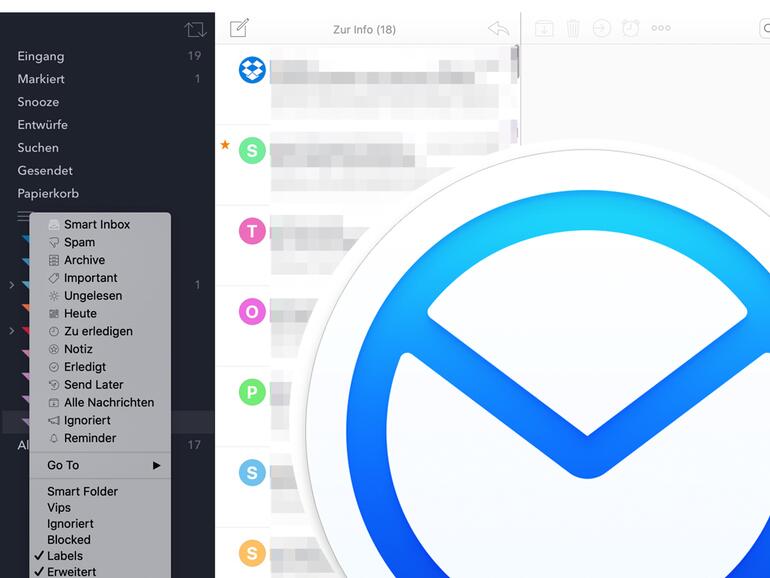
Task: Select Erledigt menu entry
Action: pyautogui.click(x=100, y=367)
